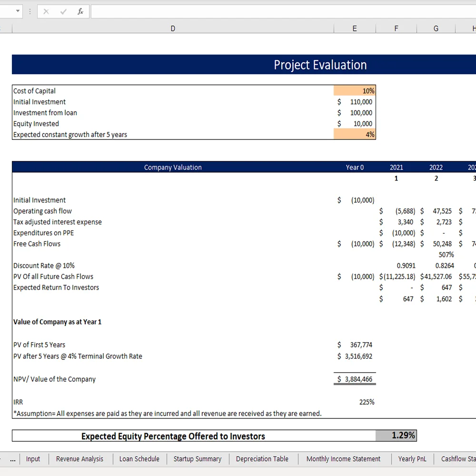This screenshot has height=476, width=476.
Task: Open the Monthly Income Statement tab
Action: pyautogui.click(x=343, y=459)
